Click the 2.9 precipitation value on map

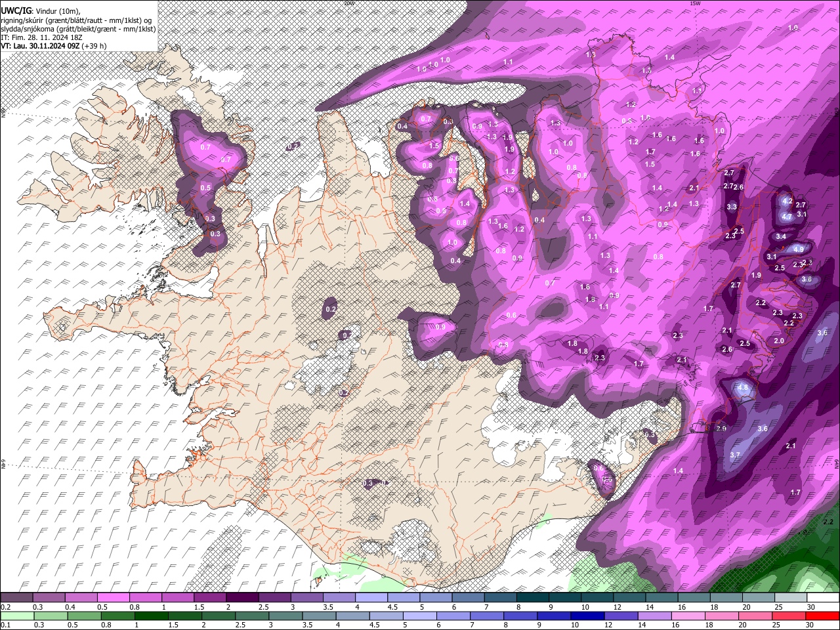click(x=721, y=429)
